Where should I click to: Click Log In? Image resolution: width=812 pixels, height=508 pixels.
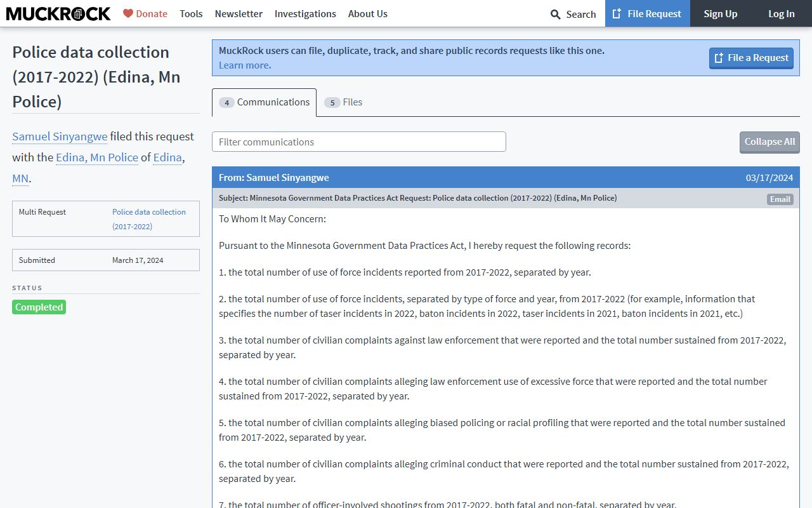pyautogui.click(x=781, y=13)
